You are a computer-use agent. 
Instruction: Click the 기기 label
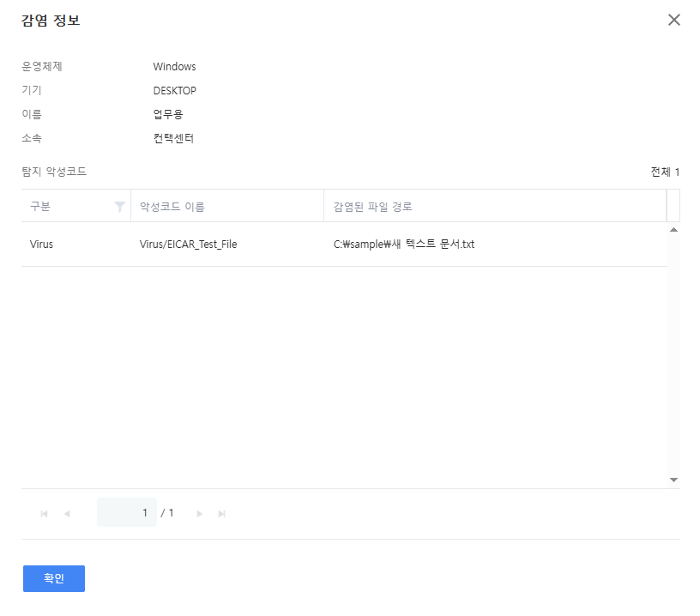click(32, 90)
